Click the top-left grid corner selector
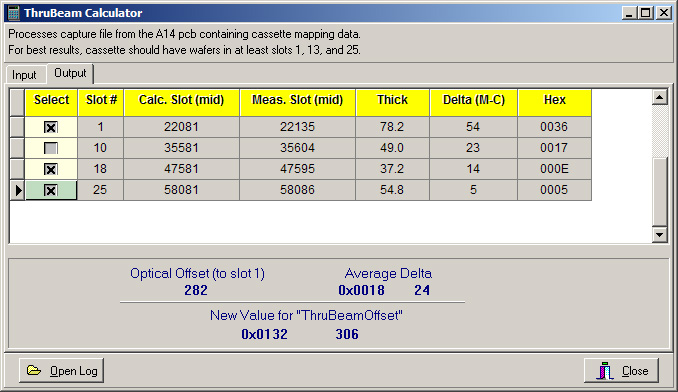The width and height of the screenshot is (678, 392). click(17, 103)
